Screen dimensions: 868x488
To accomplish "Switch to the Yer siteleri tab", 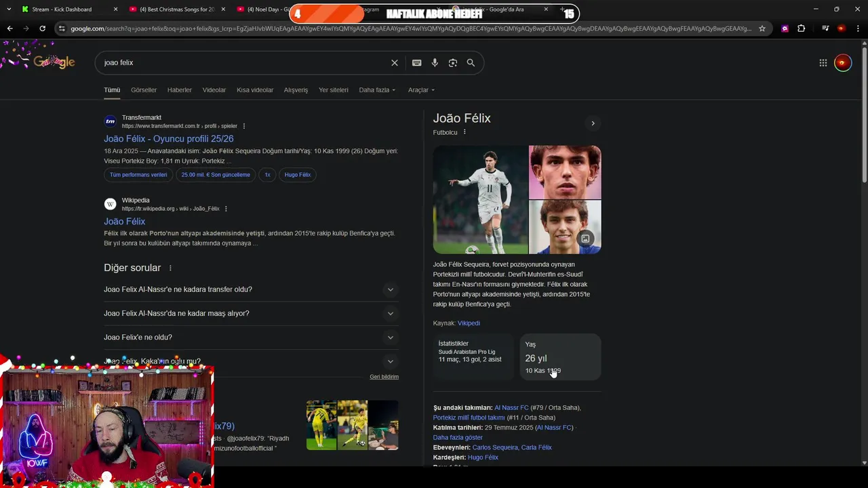I will (334, 90).
